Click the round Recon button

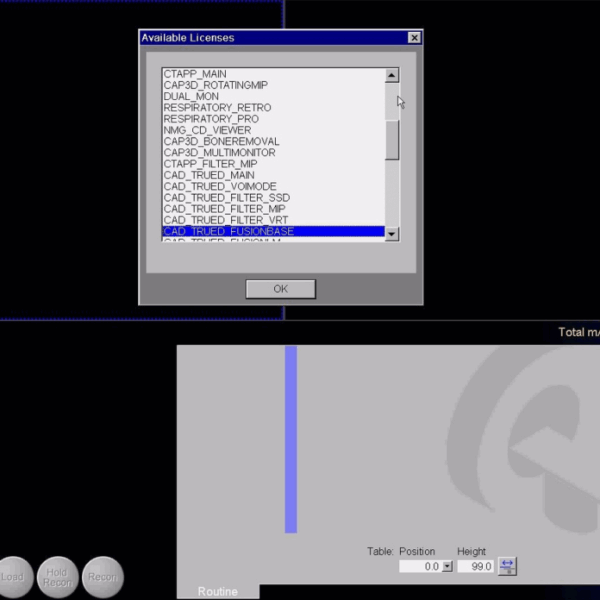[103, 577]
